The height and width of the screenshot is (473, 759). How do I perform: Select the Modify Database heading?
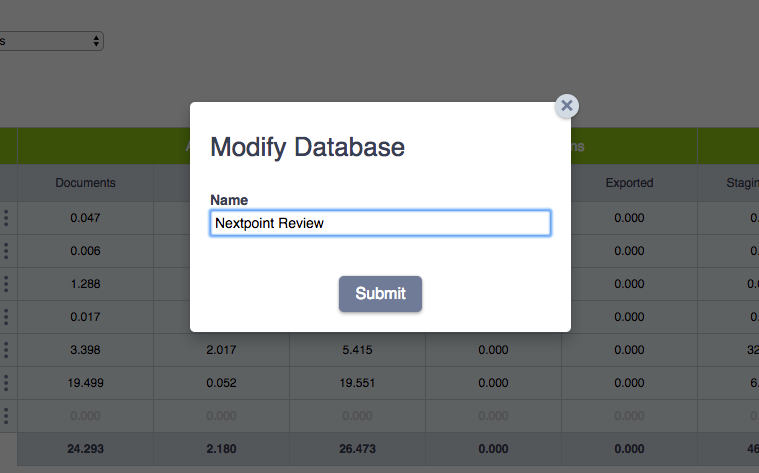307,147
